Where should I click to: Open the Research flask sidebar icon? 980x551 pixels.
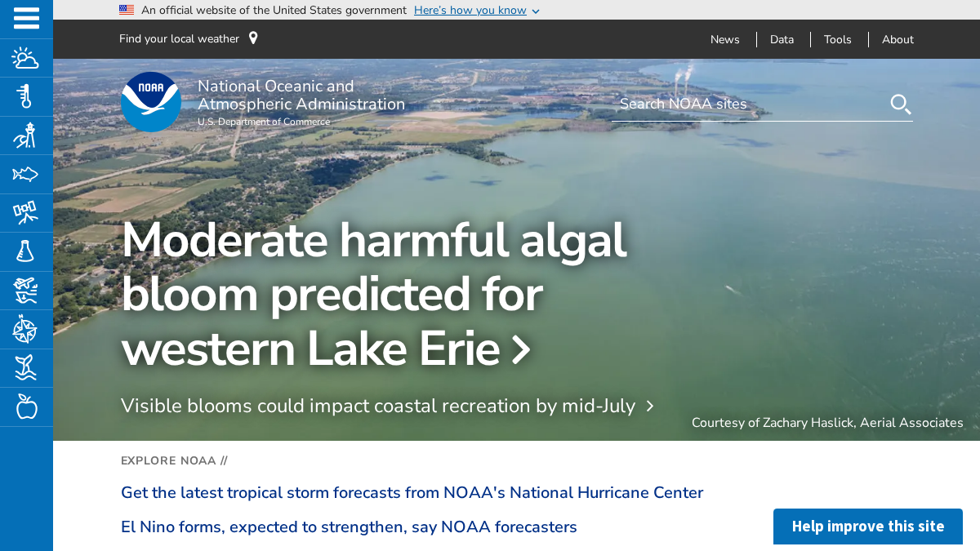26,251
